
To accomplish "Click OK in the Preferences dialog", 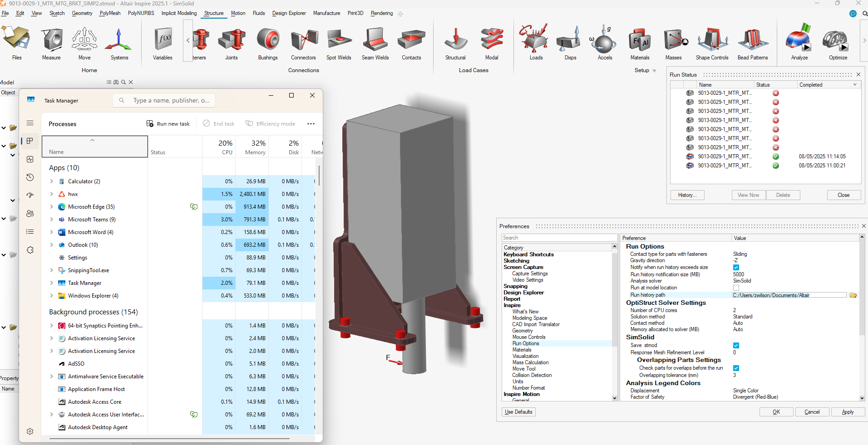I will pos(776,412).
